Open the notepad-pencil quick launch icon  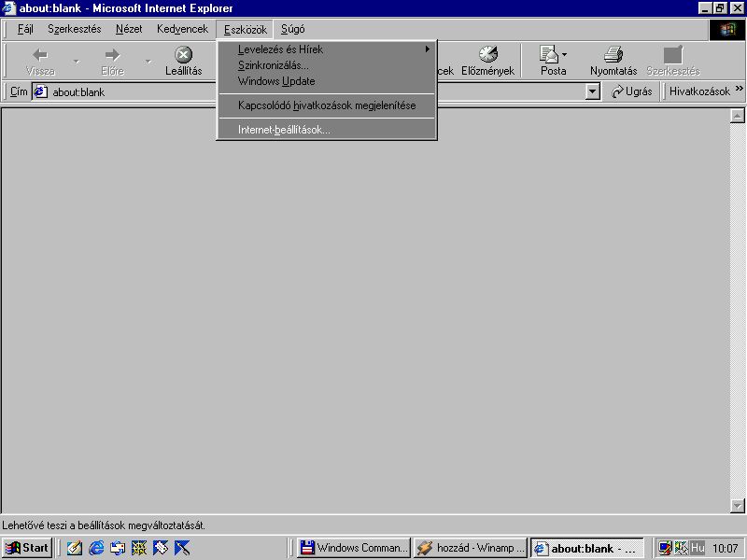(75, 548)
